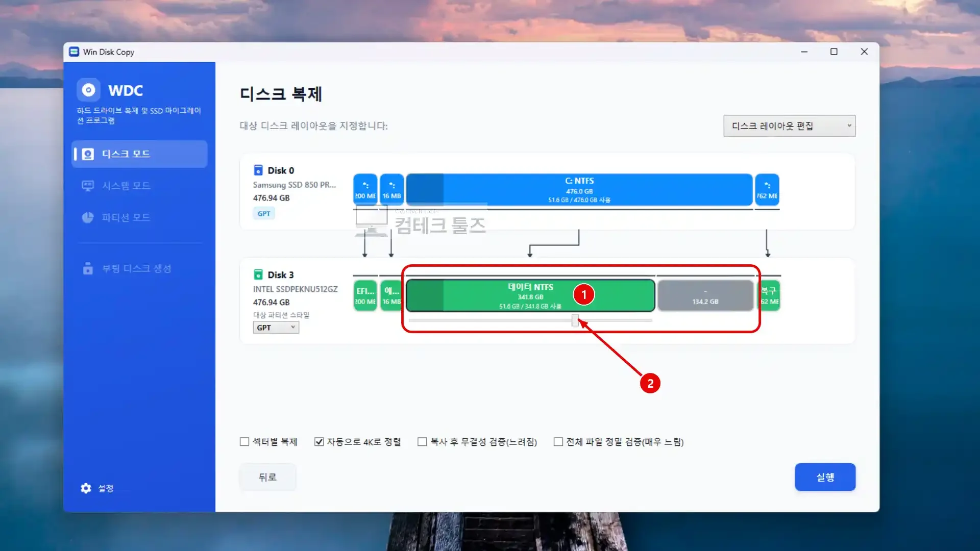Select Disk 3 데이터 NTFS partition

[x=530, y=295]
